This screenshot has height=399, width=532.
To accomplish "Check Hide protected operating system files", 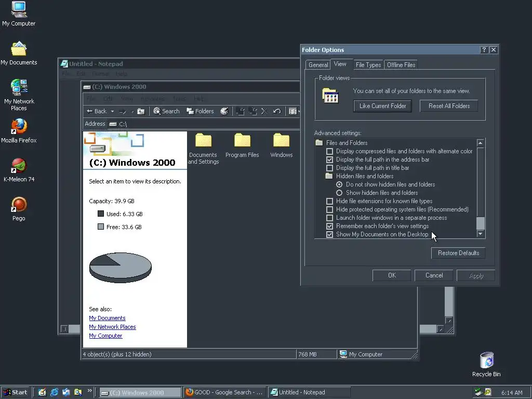I will click(x=329, y=209).
